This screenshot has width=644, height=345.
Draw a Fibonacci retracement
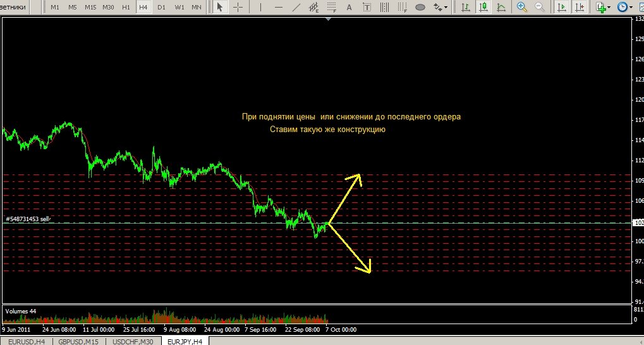pyautogui.click(x=331, y=7)
